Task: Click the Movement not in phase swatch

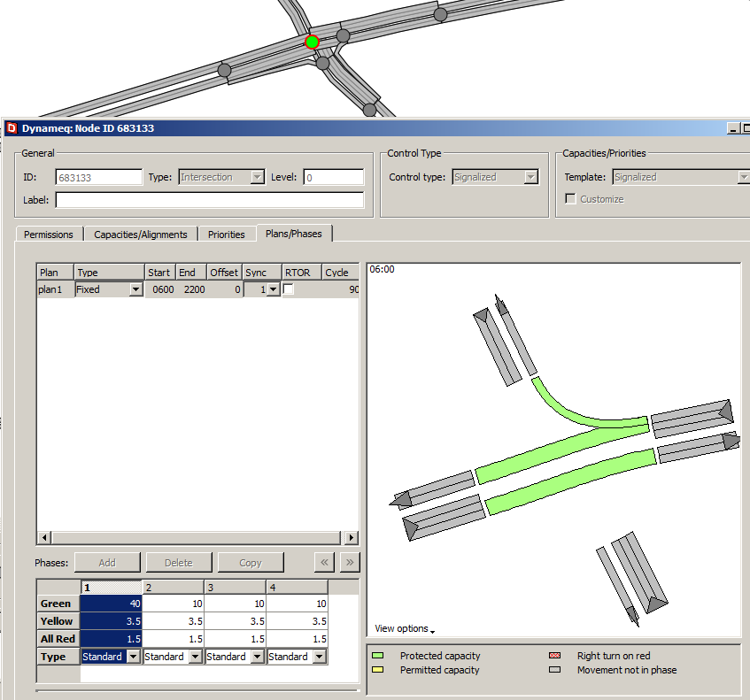Action: point(555,669)
